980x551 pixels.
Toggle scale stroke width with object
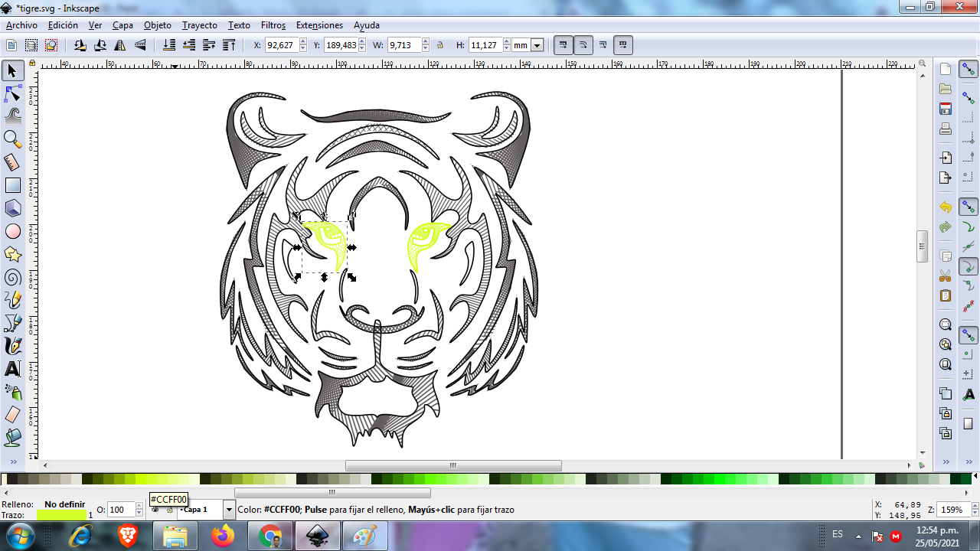tap(563, 45)
